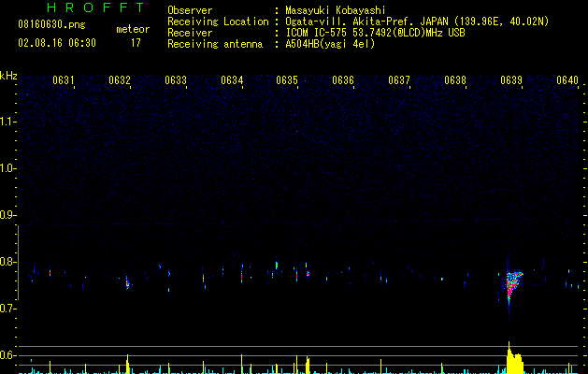Click the 1.0 kHz axis label
The image size is (588, 374).
pyautogui.click(x=8, y=168)
